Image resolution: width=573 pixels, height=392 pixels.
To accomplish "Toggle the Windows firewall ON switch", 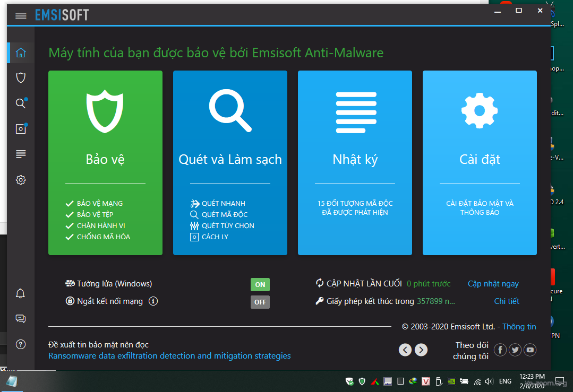I will (260, 284).
